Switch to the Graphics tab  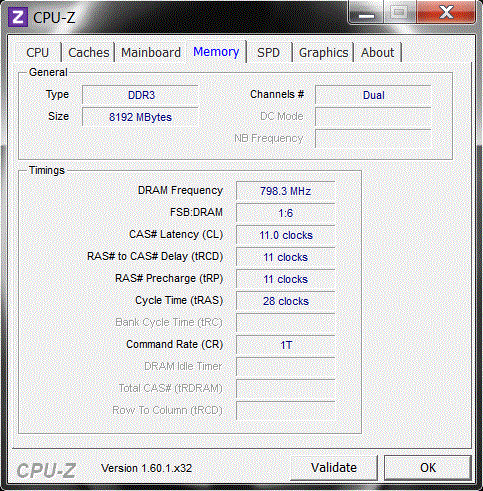click(x=323, y=53)
